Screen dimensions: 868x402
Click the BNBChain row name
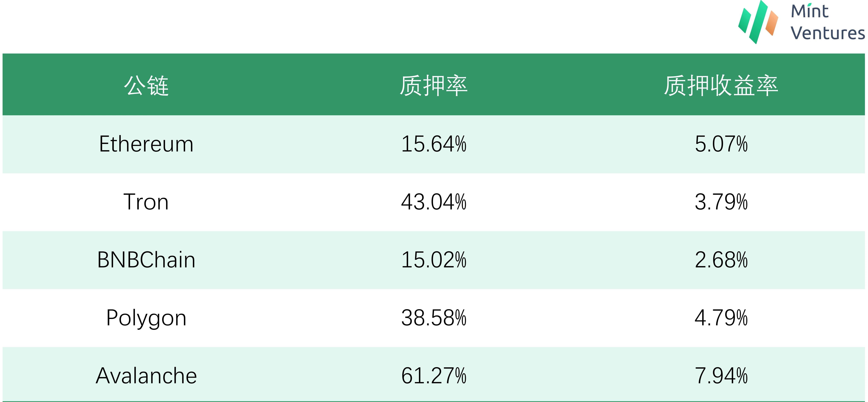(x=146, y=260)
